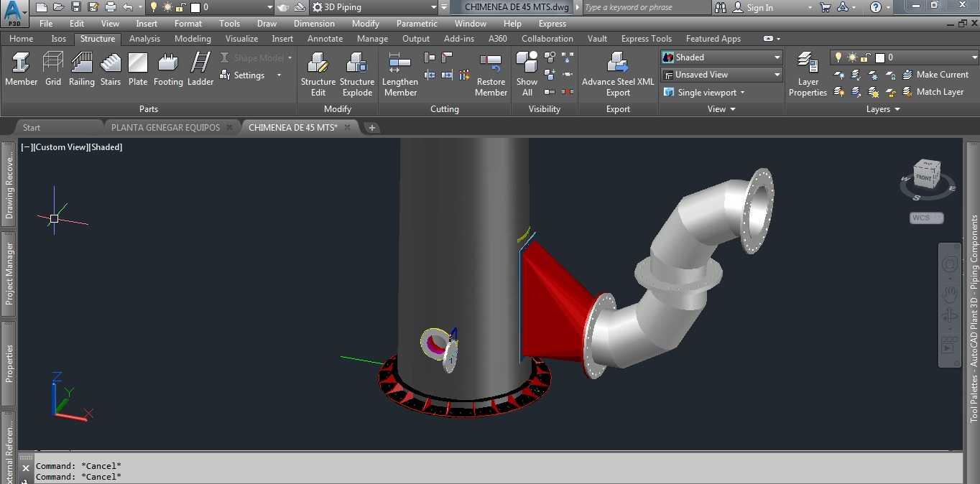
Task: Open the steering wheel in navigation bar
Action: coord(949,264)
